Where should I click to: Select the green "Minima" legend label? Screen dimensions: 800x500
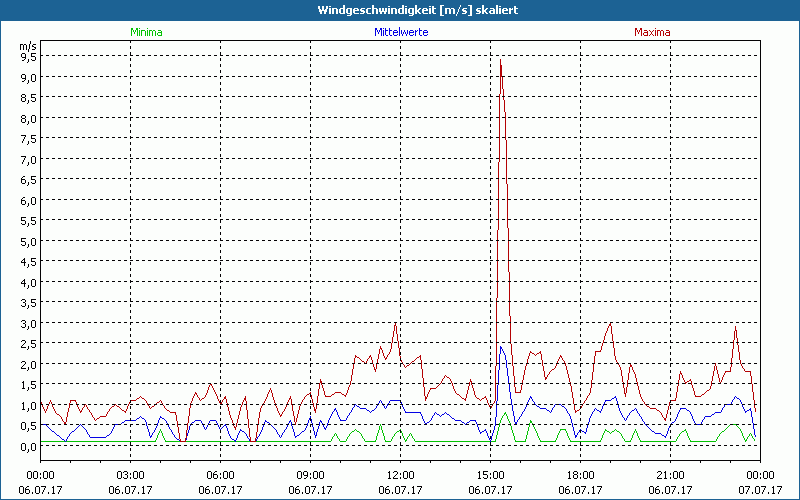point(146,32)
